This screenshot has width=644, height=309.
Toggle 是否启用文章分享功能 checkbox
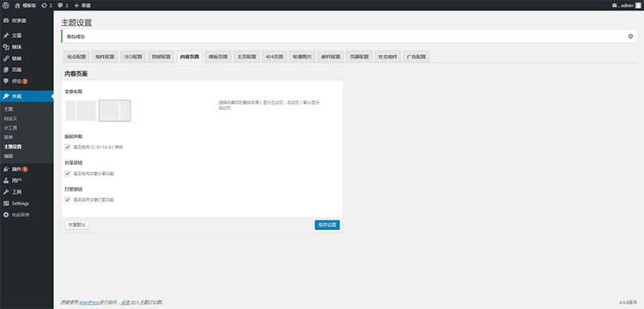pos(68,173)
